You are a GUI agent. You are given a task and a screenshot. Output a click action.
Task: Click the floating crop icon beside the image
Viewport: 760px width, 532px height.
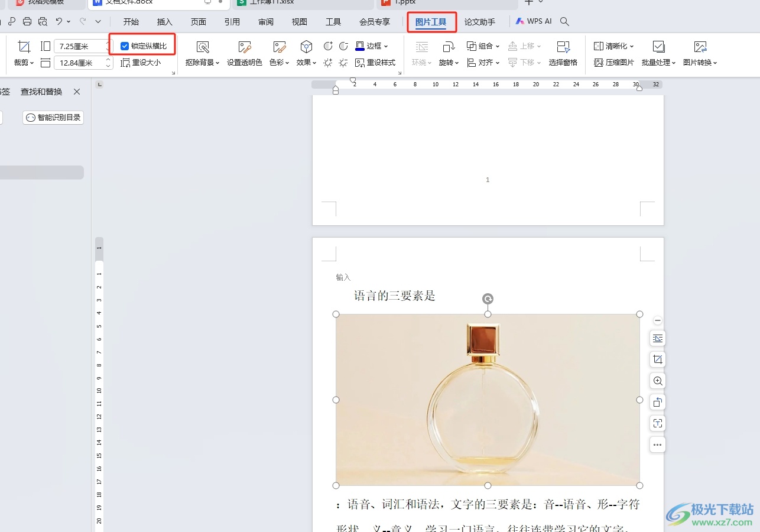point(658,359)
